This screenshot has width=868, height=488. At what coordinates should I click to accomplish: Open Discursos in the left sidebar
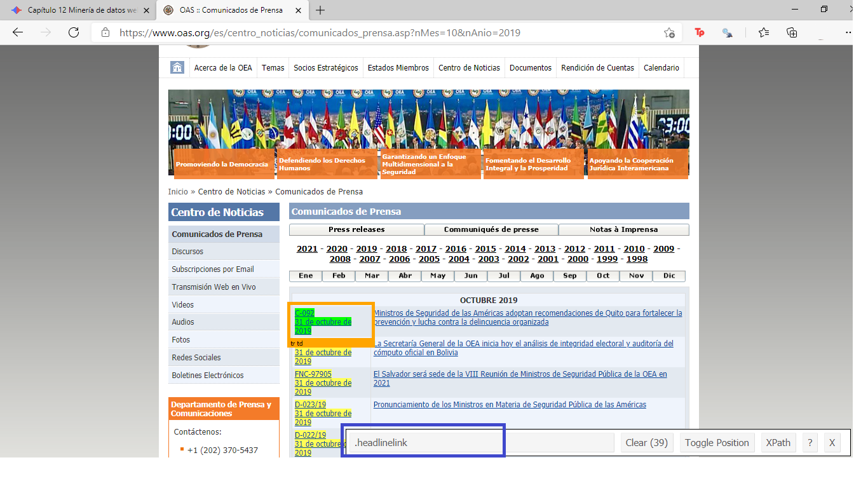pyautogui.click(x=187, y=252)
